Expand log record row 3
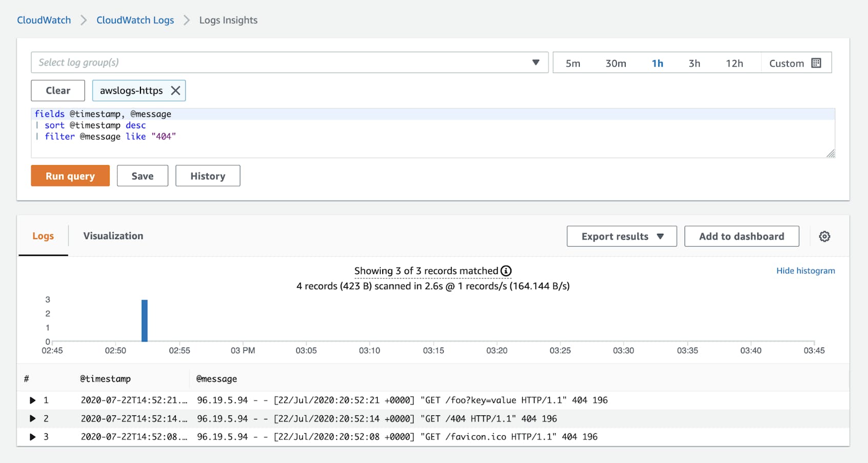Viewport: 868px width, 463px height. tap(33, 436)
